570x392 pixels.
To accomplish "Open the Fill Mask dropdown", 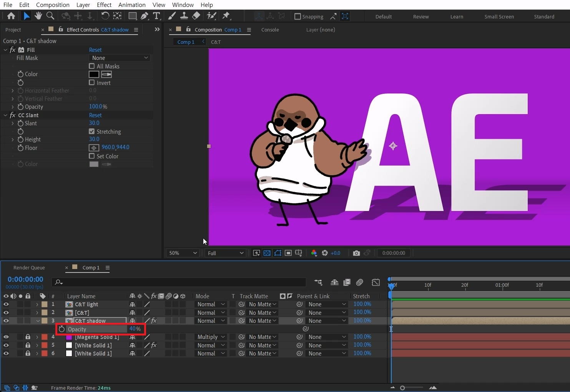I will [120, 58].
